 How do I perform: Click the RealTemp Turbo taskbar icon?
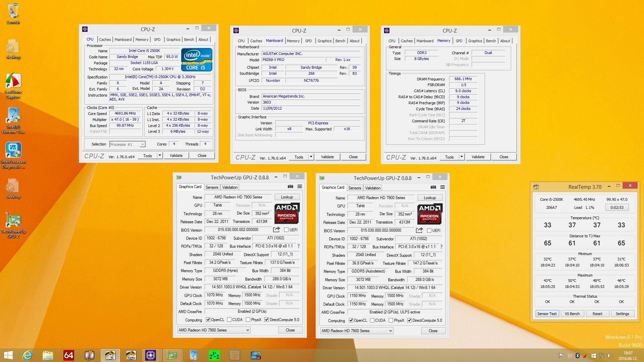(x=131, y=355)
